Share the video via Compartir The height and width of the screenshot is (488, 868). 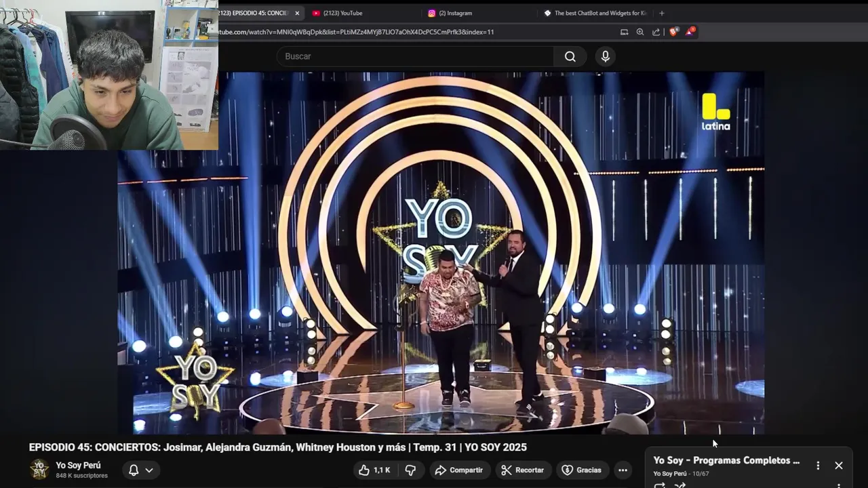pos(459,470)
